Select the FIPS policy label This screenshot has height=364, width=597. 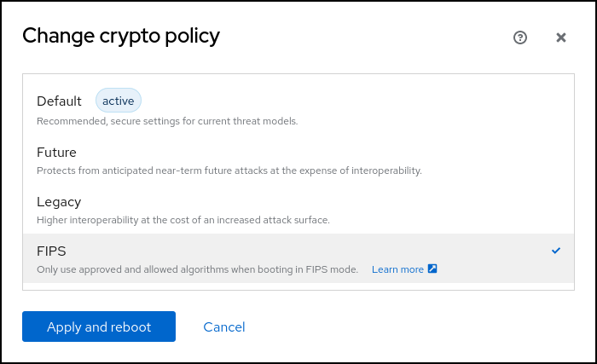tap(51, 251)
